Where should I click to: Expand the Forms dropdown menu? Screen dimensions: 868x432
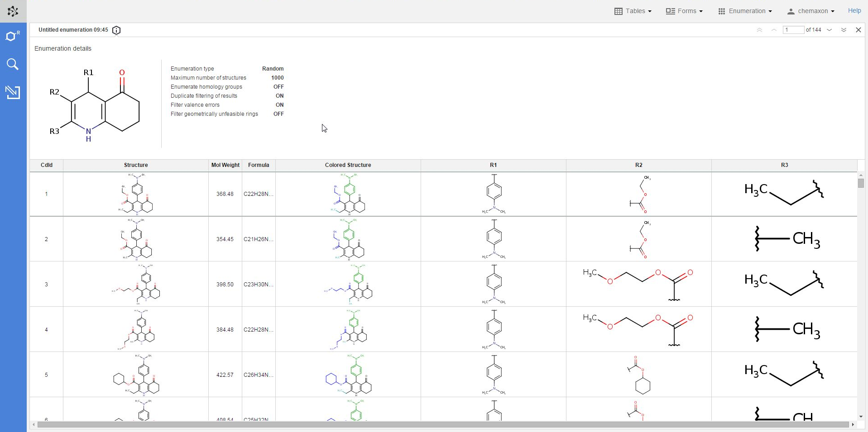[684, 11]
